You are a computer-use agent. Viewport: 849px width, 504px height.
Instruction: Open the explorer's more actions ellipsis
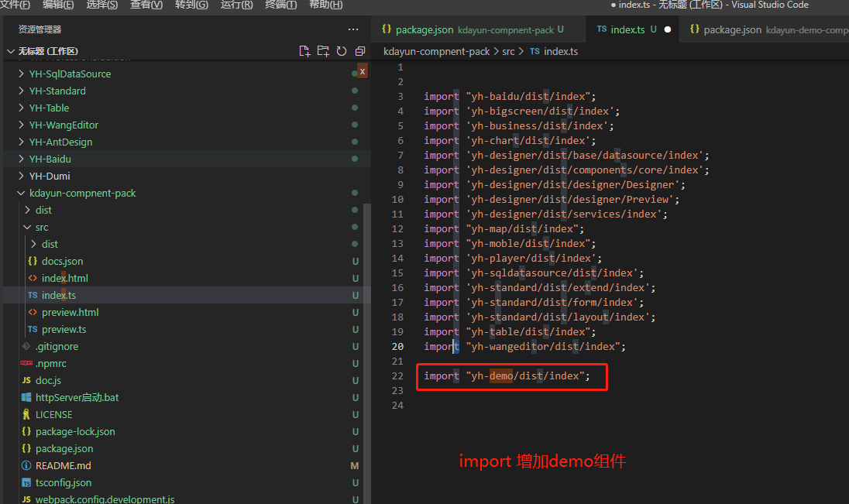pyautogui.click(x=353, y=29)
